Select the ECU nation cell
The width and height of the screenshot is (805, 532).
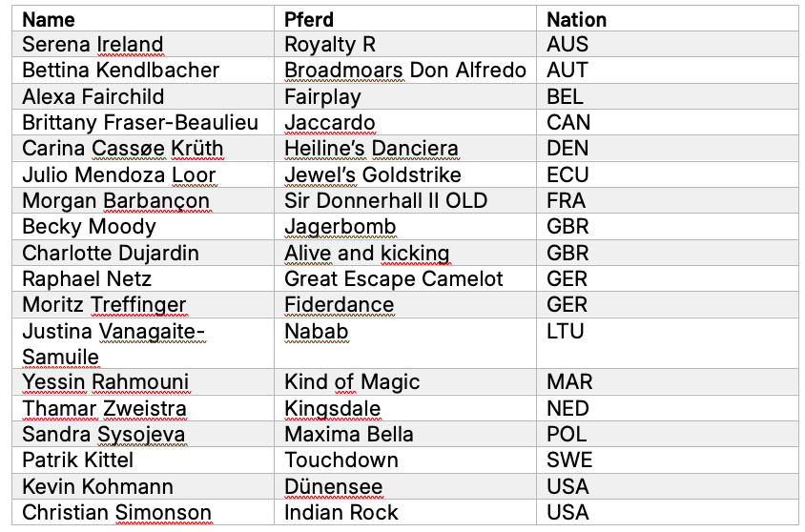point(568,174)
